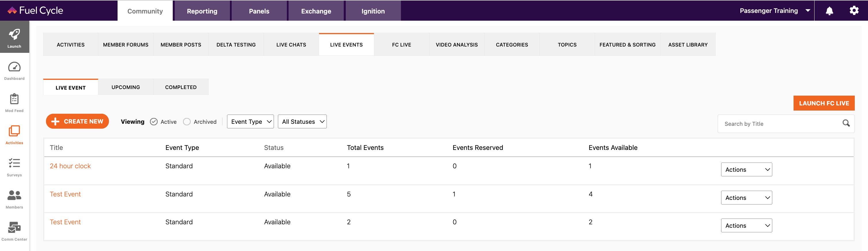Click the Event Type column header

pos(182,148)
